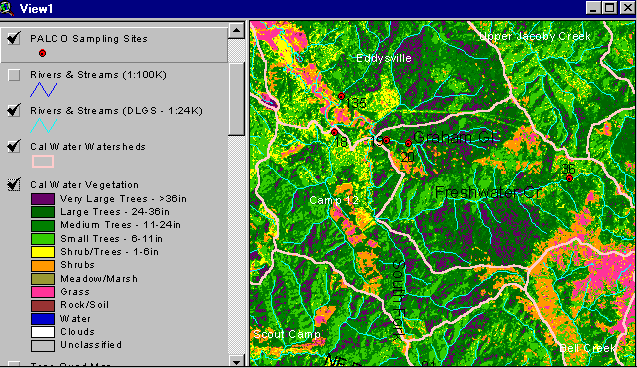Click the View1 window icon in title bar

pyautogui.click(x=7, y=8)
